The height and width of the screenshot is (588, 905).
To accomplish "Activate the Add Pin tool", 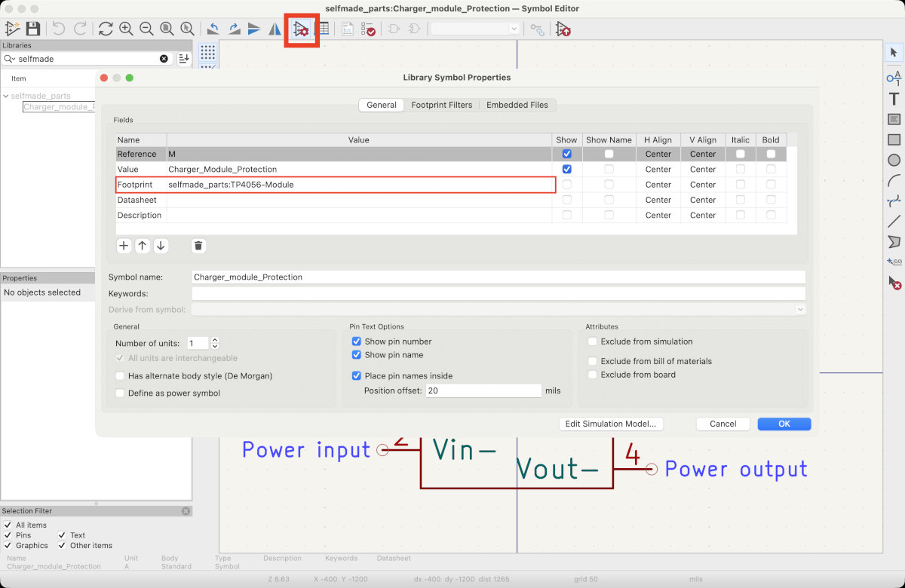I will 894,77.
